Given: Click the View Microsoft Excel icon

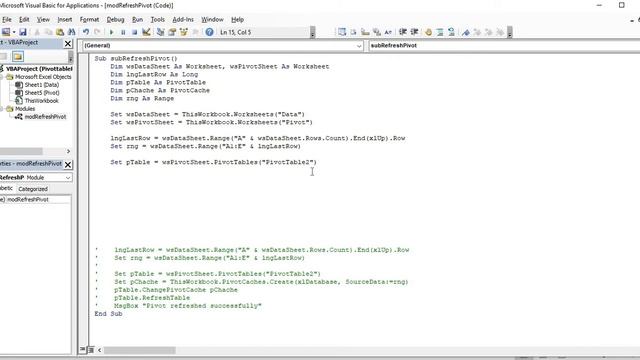Looking at the screenshot, I should pos(6,32).
